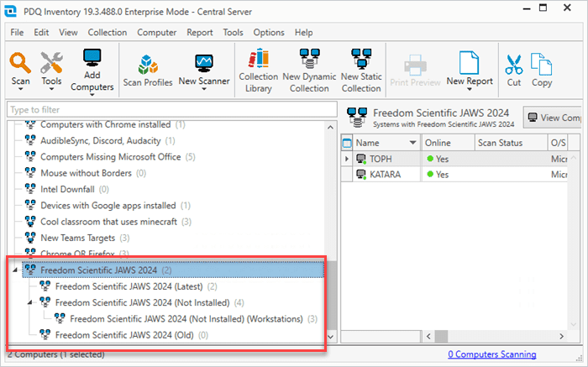Open the Tools dropdown arrow

tap(51, 89)
